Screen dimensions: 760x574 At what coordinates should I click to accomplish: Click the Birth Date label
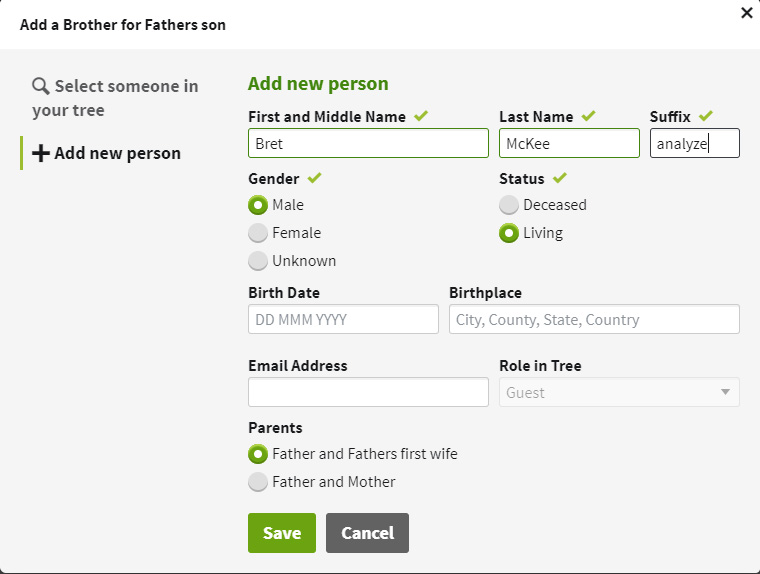[x=284, y=293]
